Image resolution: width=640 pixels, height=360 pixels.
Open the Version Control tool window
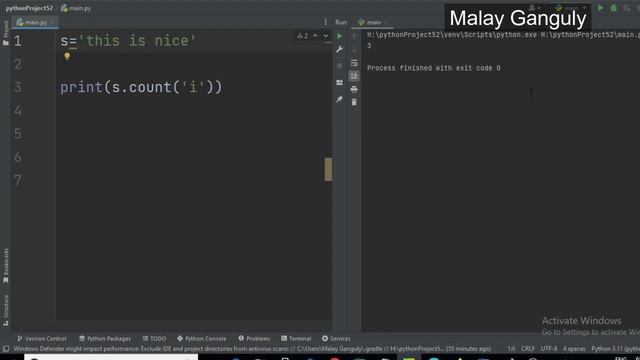tap(42, 338)
